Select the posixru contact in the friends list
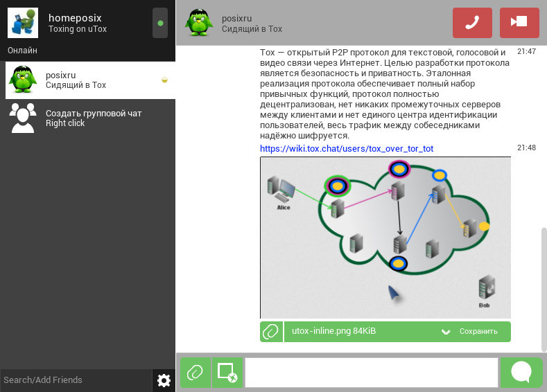 (90, 80)
